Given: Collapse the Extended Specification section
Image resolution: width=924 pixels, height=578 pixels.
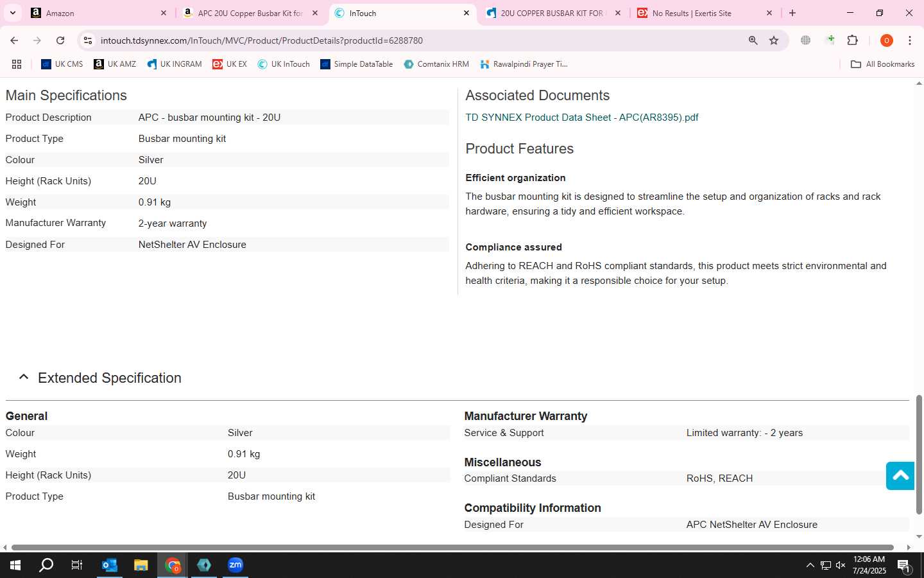Looking at the screenshot, I should (24, 378).
